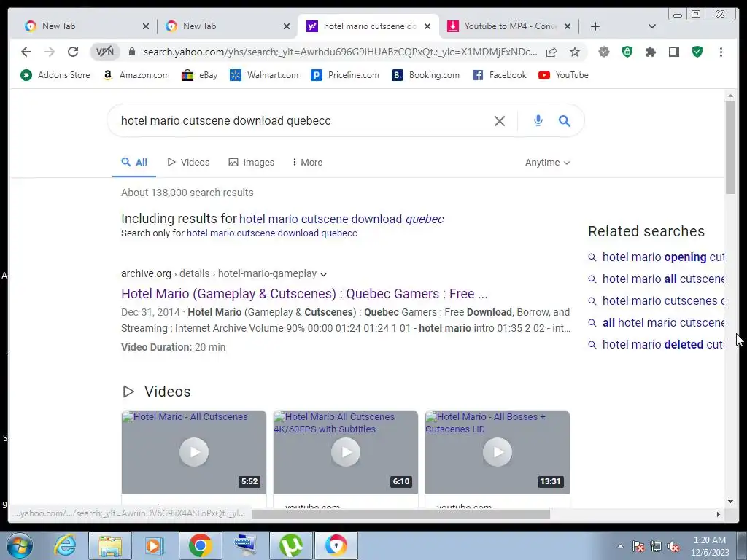Close the Youtube to MP4 tab
Image resolution: width=747 pixels, height=560 pixels.
coord(568,26)
